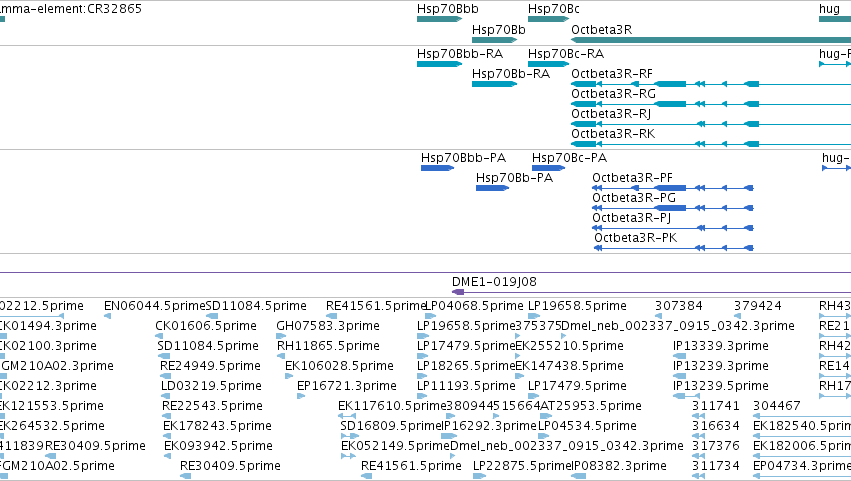Select the LP22875.5prime EST label

[522, 467]
